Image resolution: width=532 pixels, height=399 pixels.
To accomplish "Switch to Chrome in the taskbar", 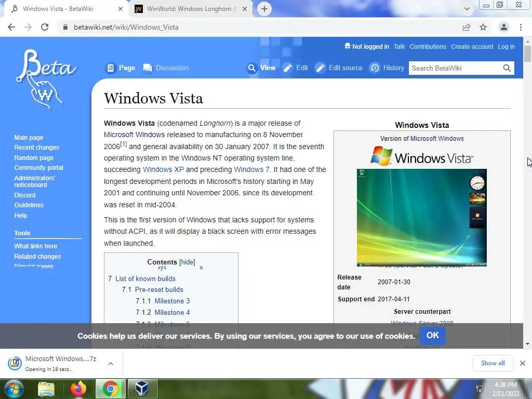I will [111, 389].
